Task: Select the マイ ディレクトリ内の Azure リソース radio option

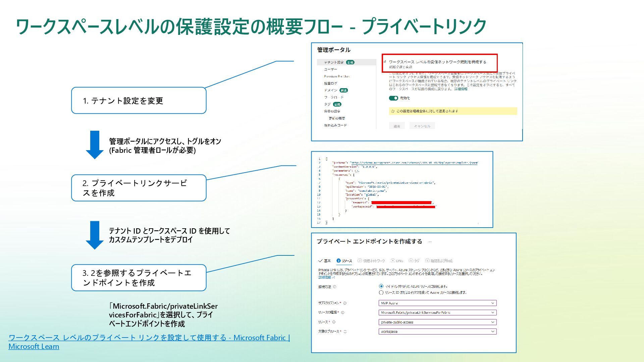Action: pos(381,286)
